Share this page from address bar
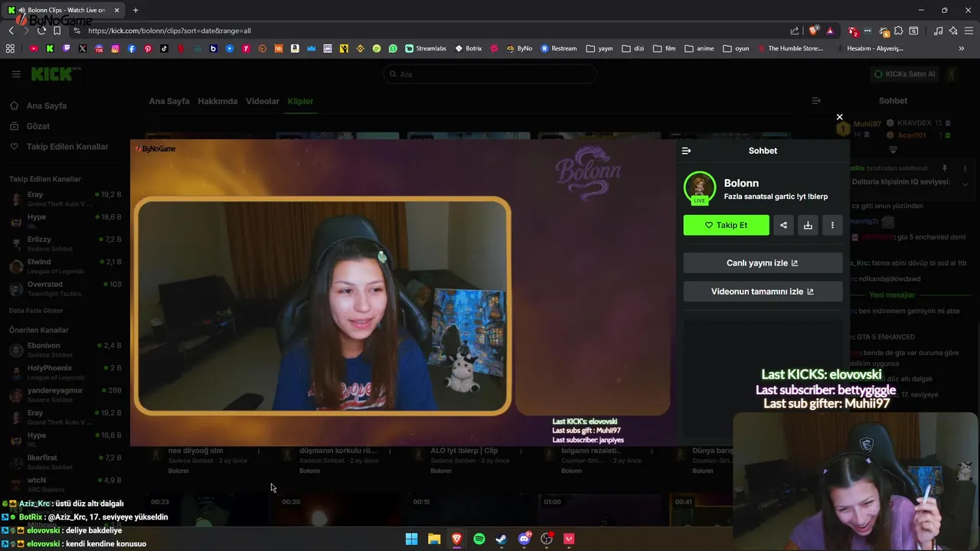 [794, 31]
